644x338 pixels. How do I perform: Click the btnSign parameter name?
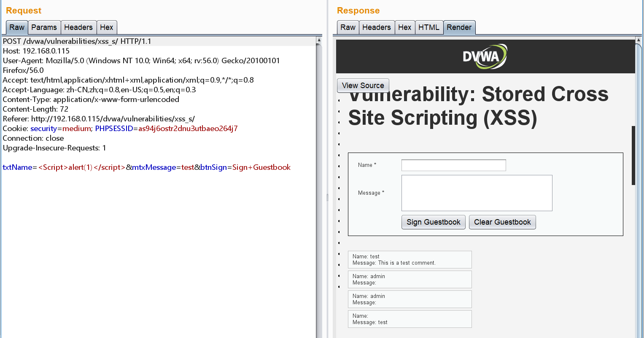coord(214,167)
